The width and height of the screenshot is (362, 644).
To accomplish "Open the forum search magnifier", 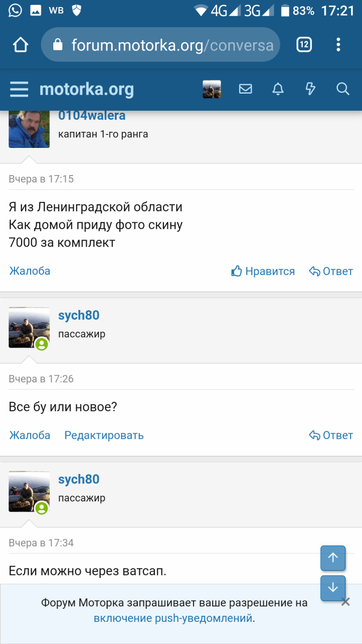I will [x=343, y=90].
